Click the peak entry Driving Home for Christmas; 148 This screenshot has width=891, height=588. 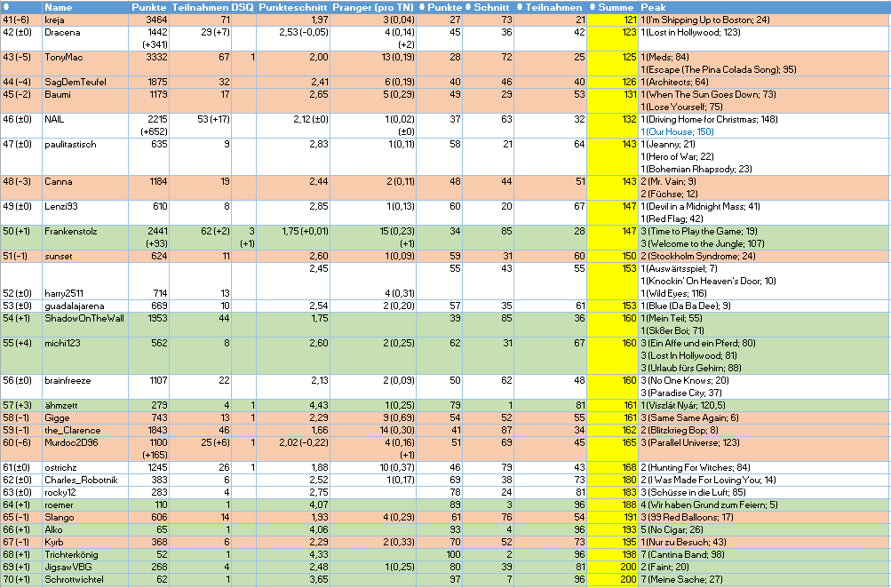coord(710,119)
